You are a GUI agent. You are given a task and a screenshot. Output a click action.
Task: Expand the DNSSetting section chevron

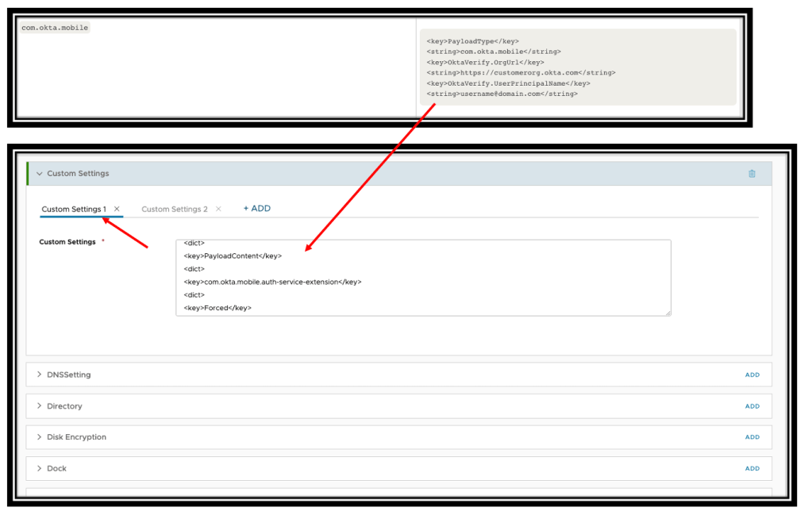coord(40,375)
